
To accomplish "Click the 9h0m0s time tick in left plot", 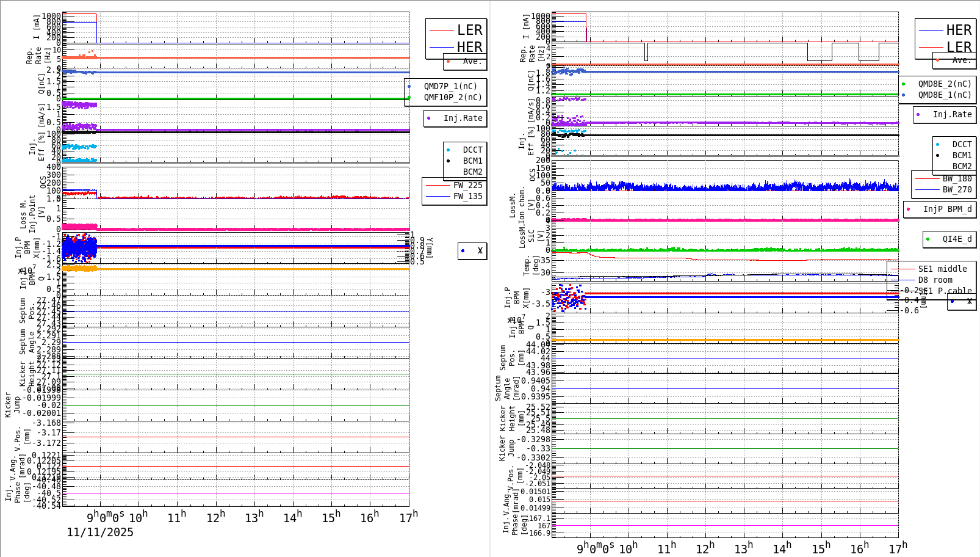I will 106,517.
